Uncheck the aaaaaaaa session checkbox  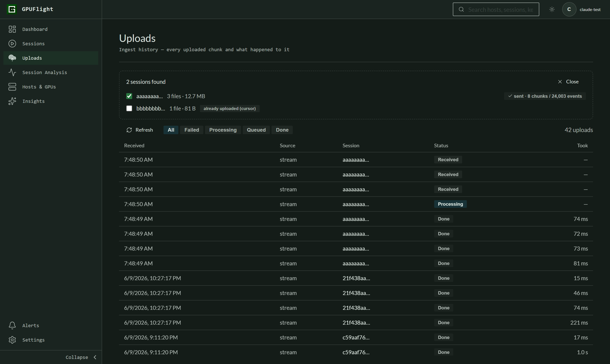tap(129, 96)
